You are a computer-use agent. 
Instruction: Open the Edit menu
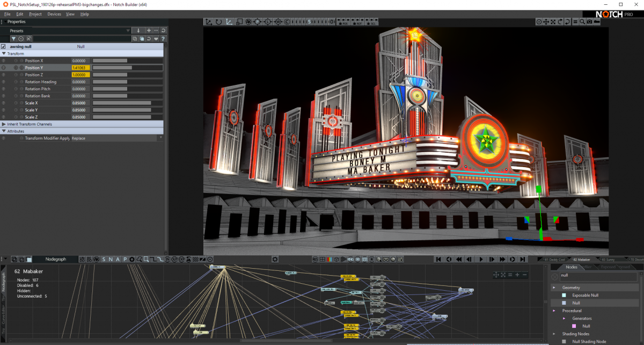coord(20,14)
